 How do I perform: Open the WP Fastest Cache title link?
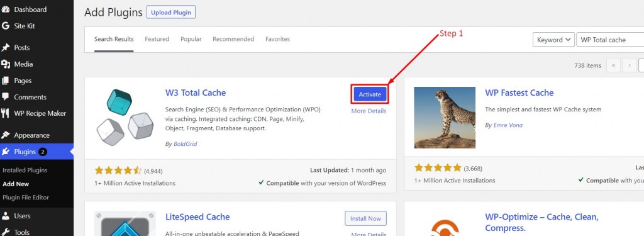[519, 93]
